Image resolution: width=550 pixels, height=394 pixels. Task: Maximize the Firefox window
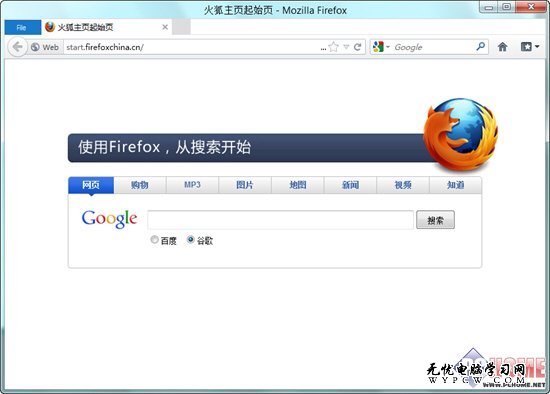tap(507, 7)
